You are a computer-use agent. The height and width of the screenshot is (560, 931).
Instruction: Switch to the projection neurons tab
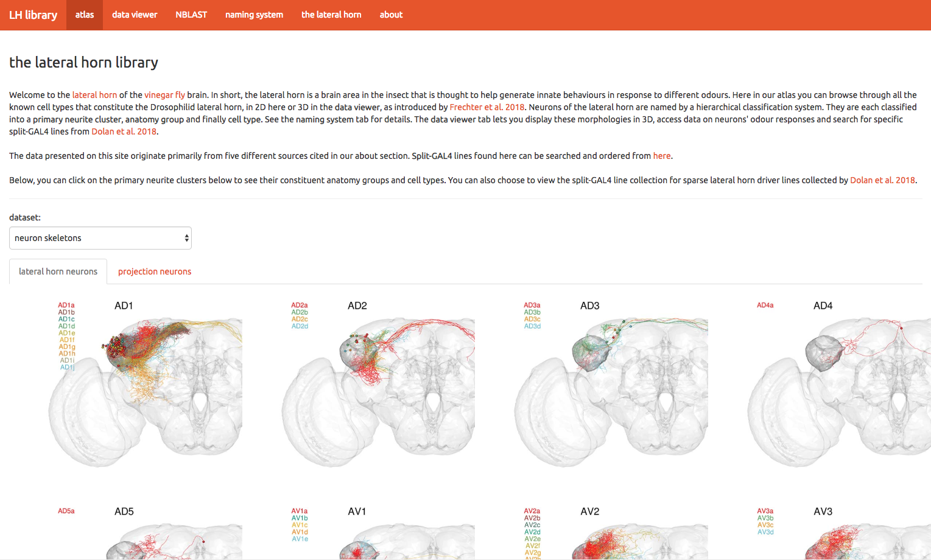click(155, 271)
